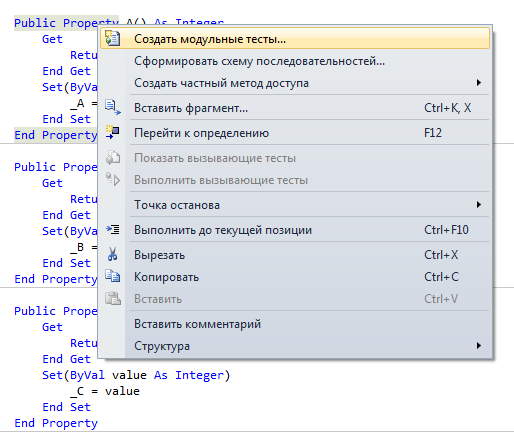The image size is (514, 438).
Task: Click the grayed Paste clipboard icon
Action: [113, 298]
